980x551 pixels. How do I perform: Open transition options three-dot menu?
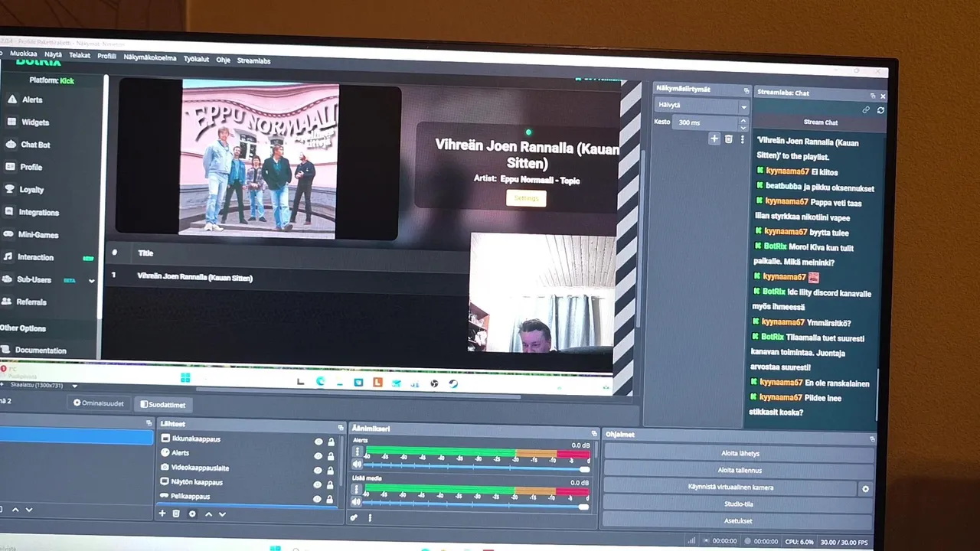(742, 139)
